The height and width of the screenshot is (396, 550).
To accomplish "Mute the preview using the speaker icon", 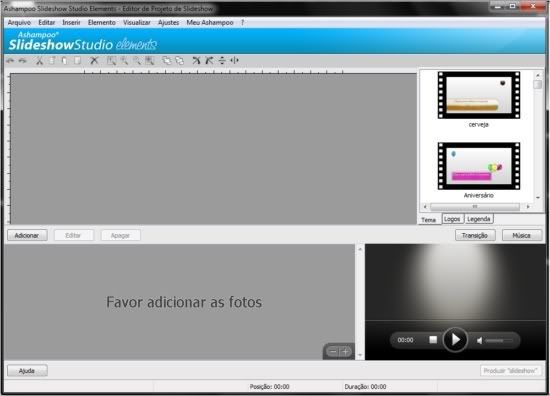I will tap(479, 340).
